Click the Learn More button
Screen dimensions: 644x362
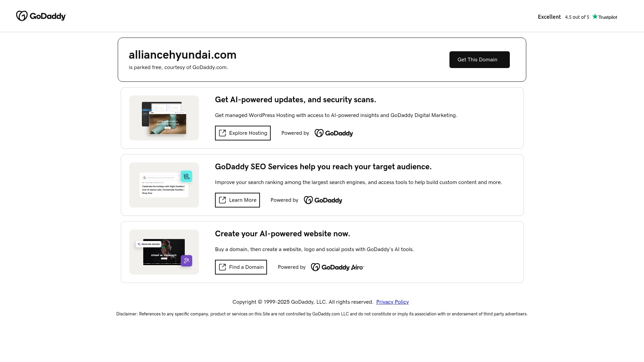tap(237, 200)
